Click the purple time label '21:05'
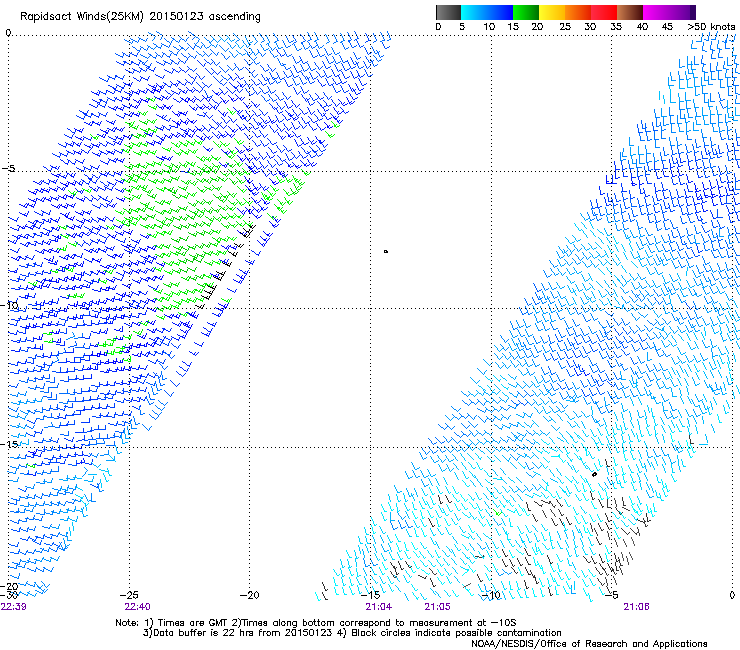740x650 pixels. point(437,607)
